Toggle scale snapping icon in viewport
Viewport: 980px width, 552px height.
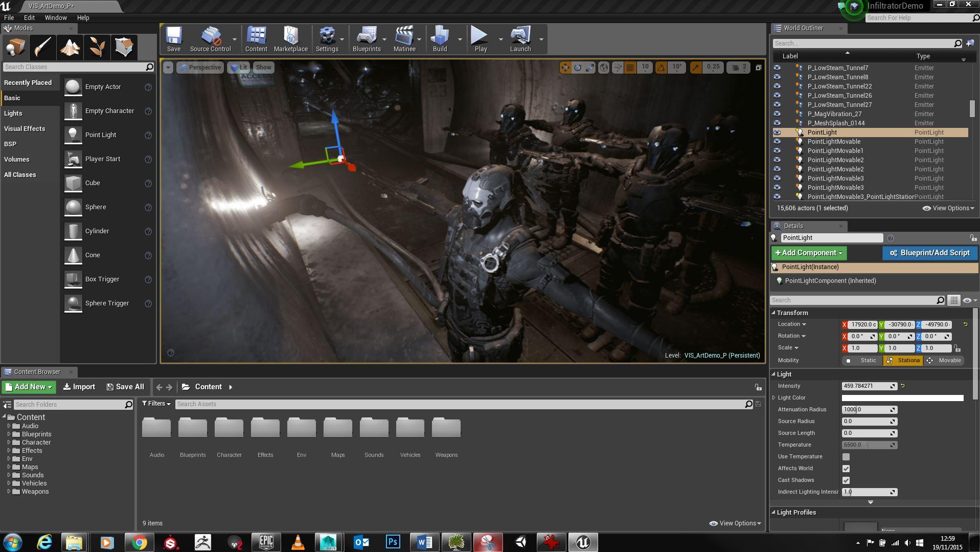695,67
